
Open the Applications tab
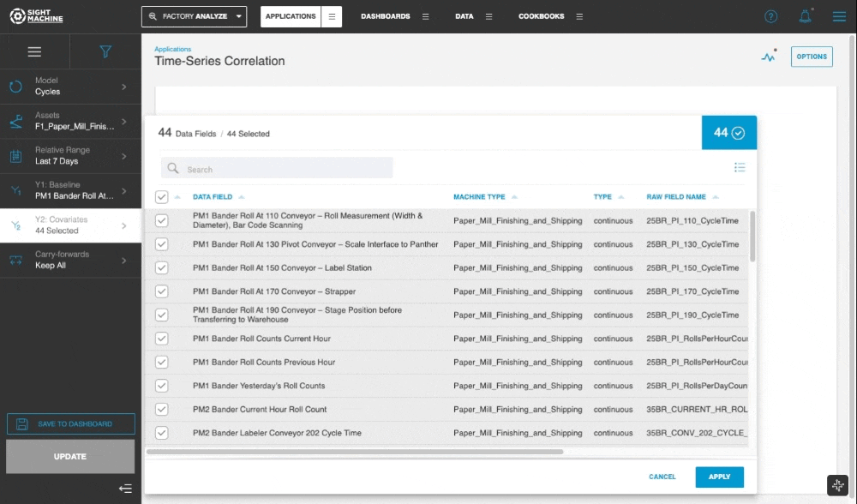291,16
